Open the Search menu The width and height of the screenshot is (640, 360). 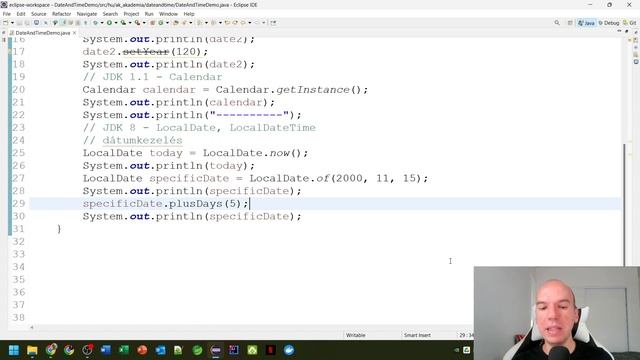click(110, 14)
